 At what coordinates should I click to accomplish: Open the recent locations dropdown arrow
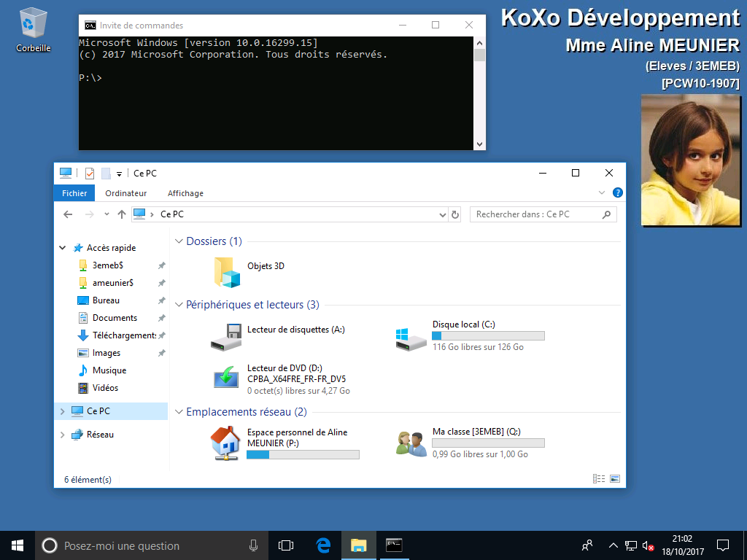[x=107, y=215]
